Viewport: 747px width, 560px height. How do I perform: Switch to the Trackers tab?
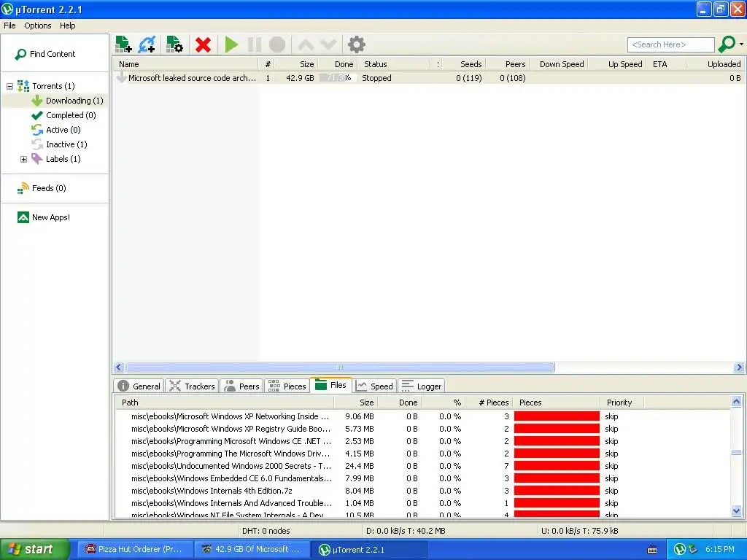tap(192, 386)
